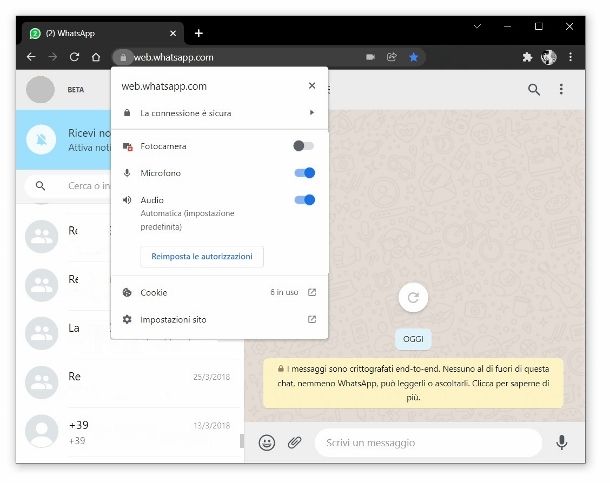Click the muted notifications bell icon
The height and width of the screenshot is (483, 610).
41,140
